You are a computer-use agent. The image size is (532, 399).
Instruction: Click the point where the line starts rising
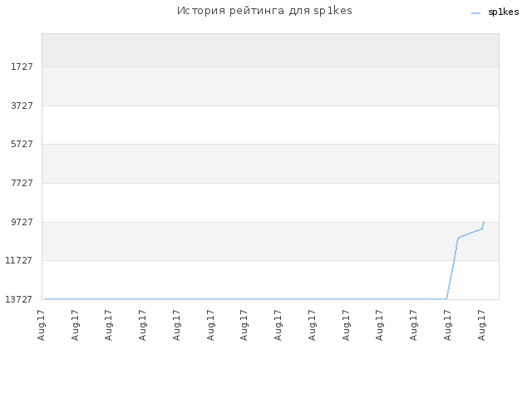pyautogui.click(x=446, y=299)
